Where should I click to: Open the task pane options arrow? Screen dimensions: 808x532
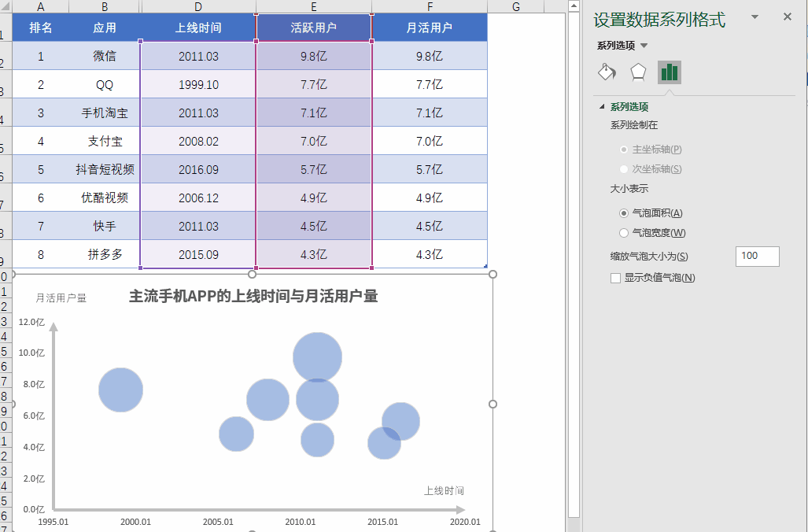pyautogui.click(x=755, y=17)
